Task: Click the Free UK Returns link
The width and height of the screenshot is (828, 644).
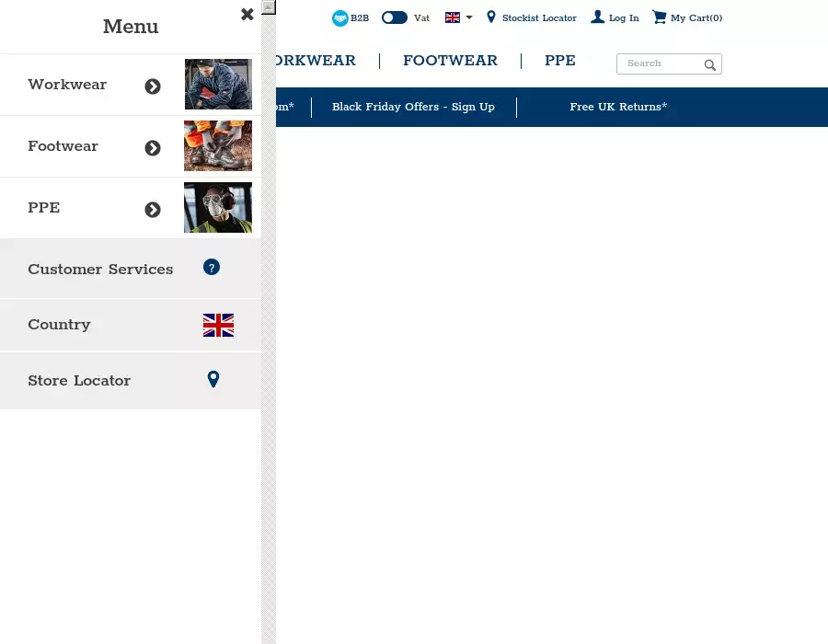Action: click(618, 107)
